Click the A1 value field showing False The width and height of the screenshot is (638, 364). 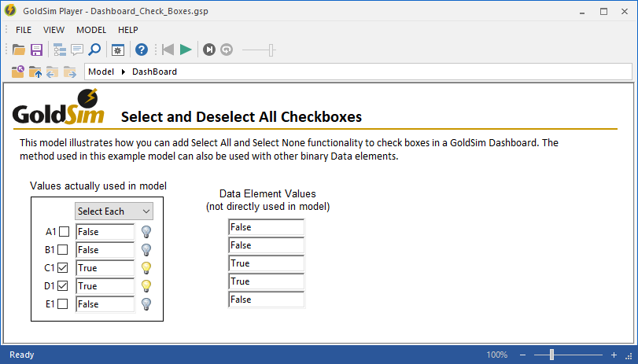(105, 232)
